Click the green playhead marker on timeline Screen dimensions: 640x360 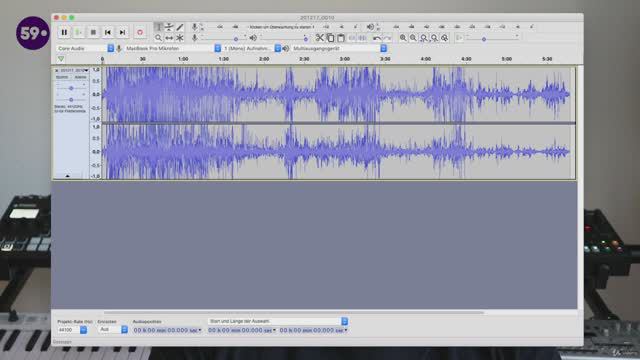click(61, 59)
